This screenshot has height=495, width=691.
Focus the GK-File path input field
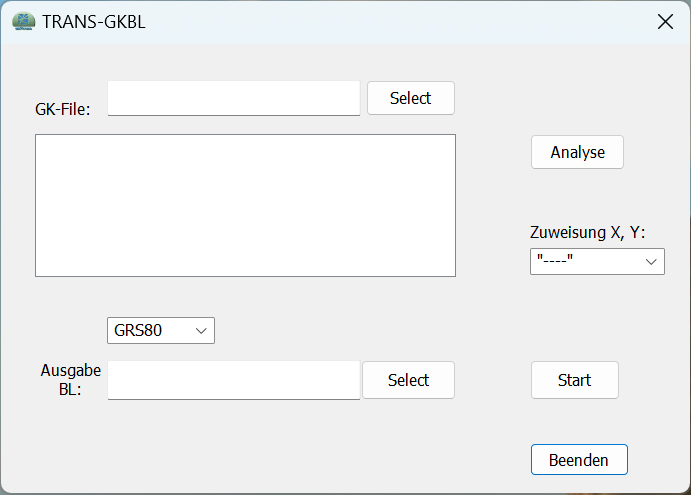coord(234,98)
